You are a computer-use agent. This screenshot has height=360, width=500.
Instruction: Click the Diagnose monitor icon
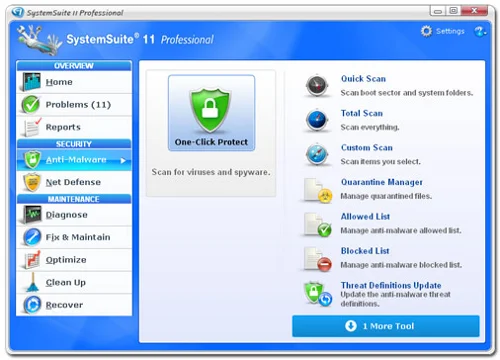32,214
